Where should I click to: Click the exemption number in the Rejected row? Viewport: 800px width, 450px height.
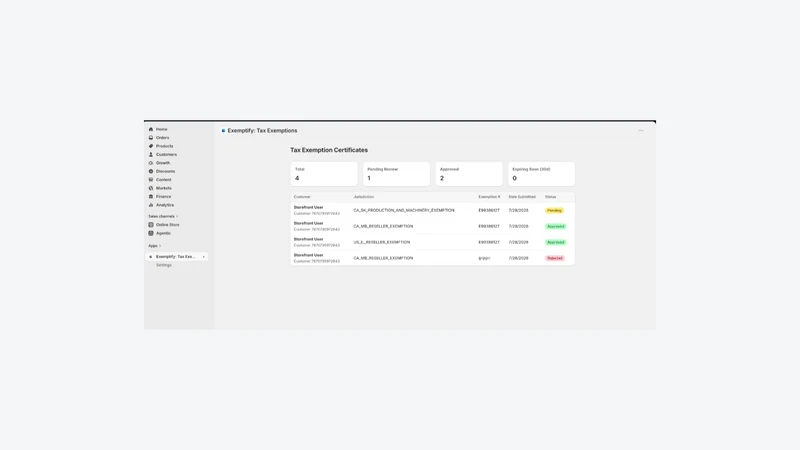point(484,258)
